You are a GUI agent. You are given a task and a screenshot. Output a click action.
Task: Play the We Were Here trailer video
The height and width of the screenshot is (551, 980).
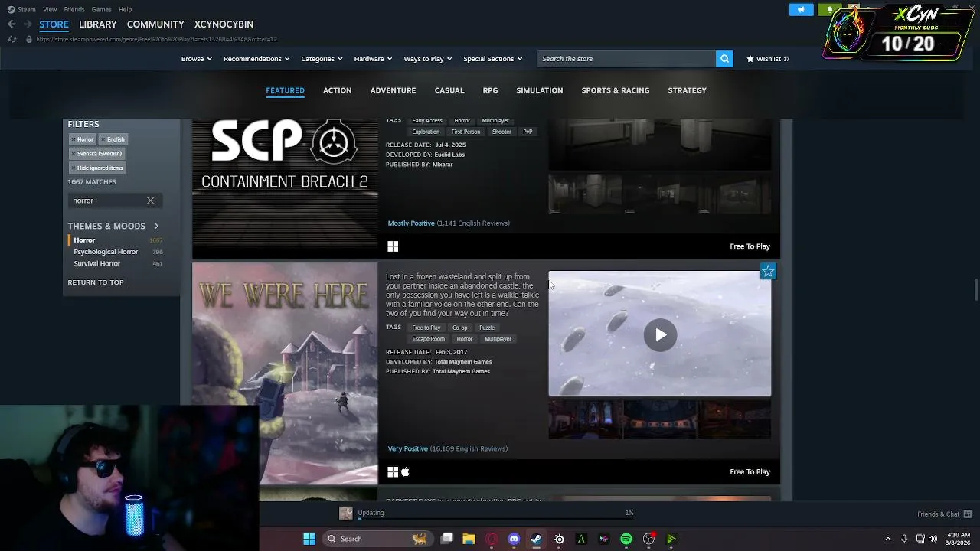[660, 334]
